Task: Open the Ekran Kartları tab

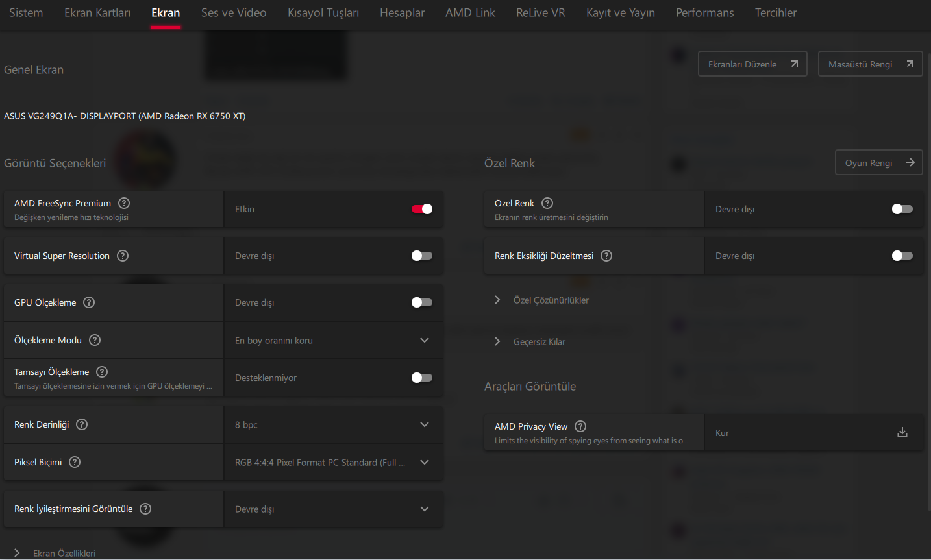Action: [97, 13]
